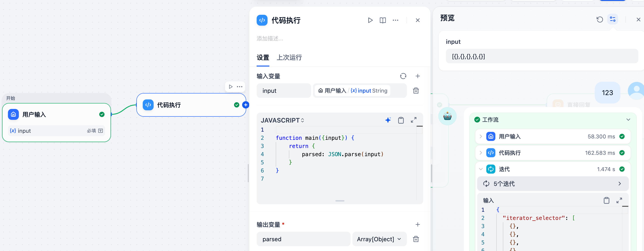Change the 用户输入 / input variable reference
Image resolution: width=644 pixels, height=251 pixels.
[359, 91]
